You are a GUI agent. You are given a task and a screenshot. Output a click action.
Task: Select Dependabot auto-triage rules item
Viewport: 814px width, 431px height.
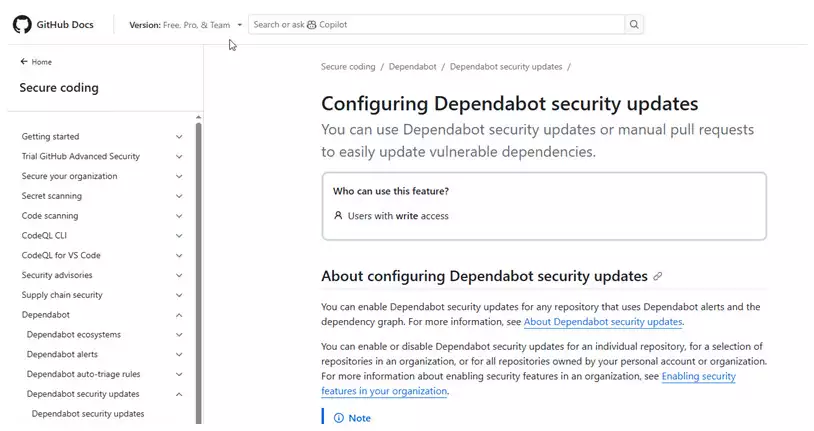click(83, 374)
